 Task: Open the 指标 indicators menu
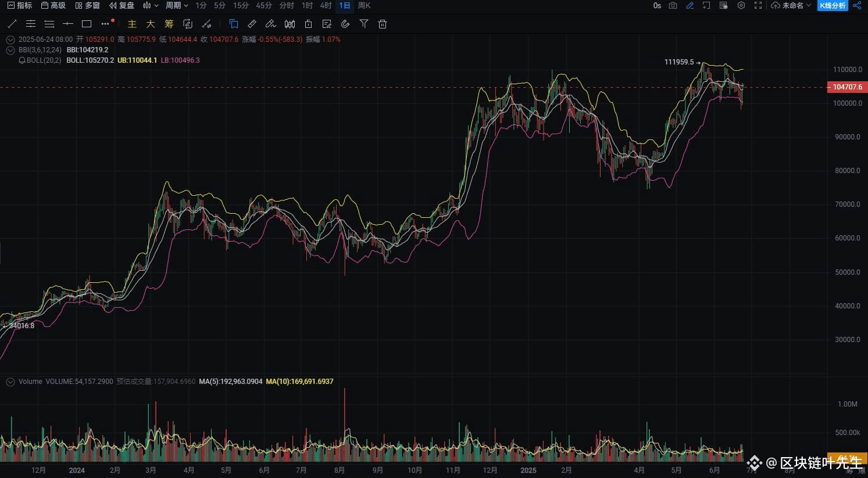click(20, 5)
